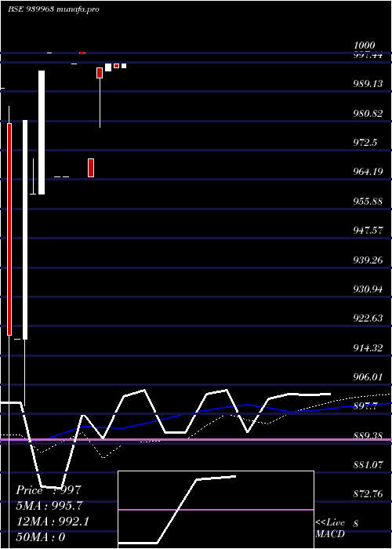
Task: Click the 964.19 price level label
Action: [368, 172]
